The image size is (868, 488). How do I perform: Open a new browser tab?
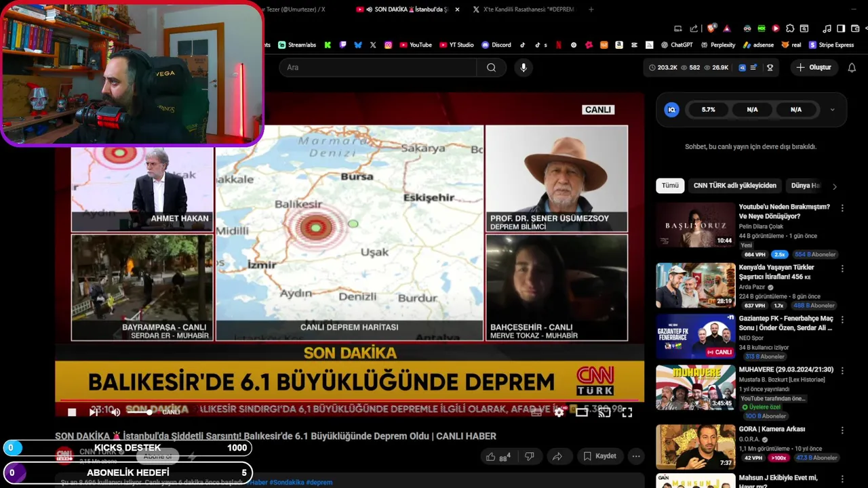click(591, 9)
